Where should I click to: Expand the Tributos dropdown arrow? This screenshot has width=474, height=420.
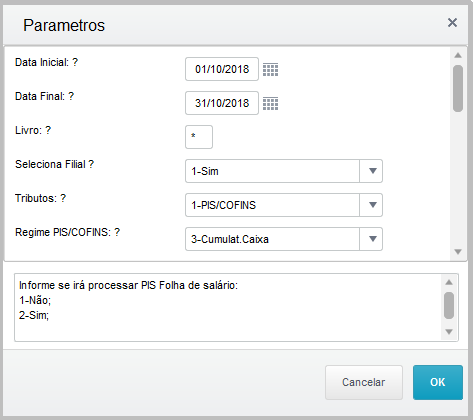372,205
